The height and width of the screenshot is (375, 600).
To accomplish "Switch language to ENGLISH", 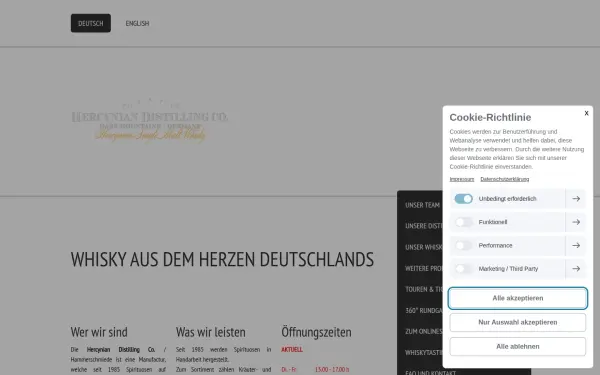I will [137, 23].
